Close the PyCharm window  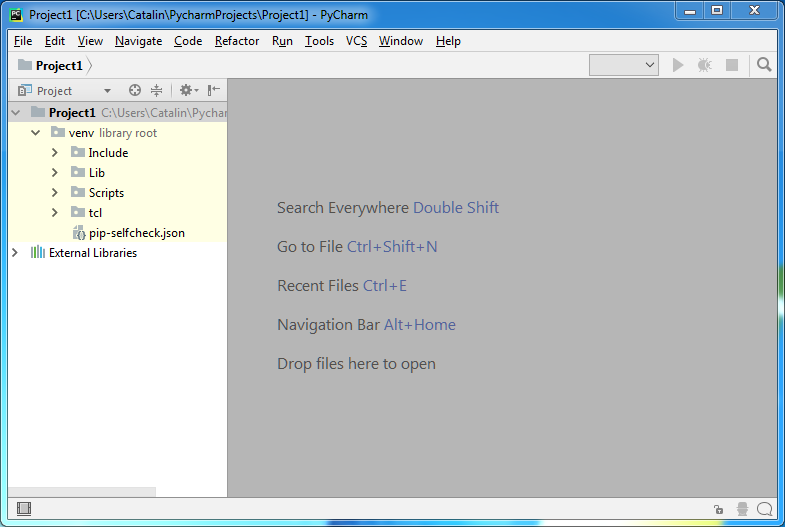(x=754, y=11)
